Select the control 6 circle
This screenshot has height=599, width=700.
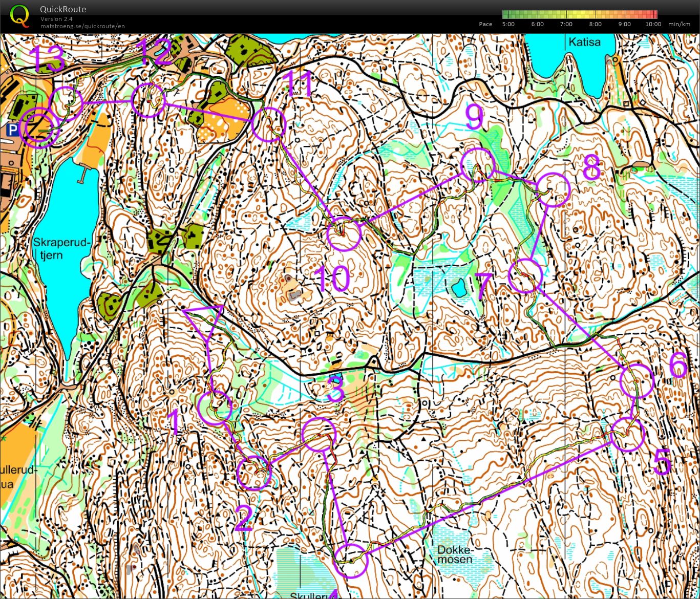[637, 381]
